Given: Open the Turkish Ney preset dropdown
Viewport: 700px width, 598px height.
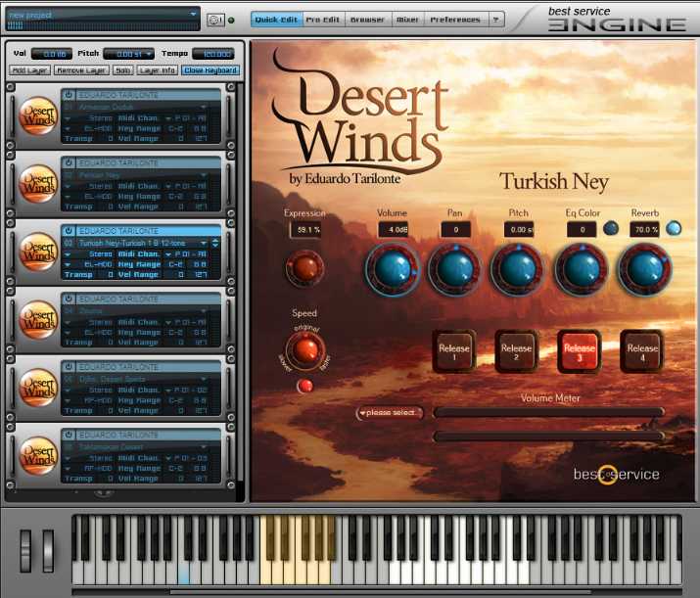Looking at the screenshot, I should tap(204, 243).
